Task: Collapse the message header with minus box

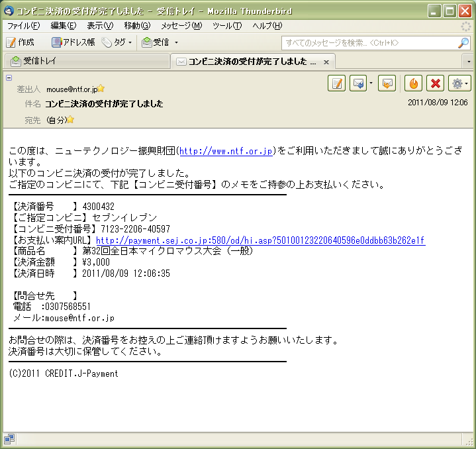Action: coord(9,77)
